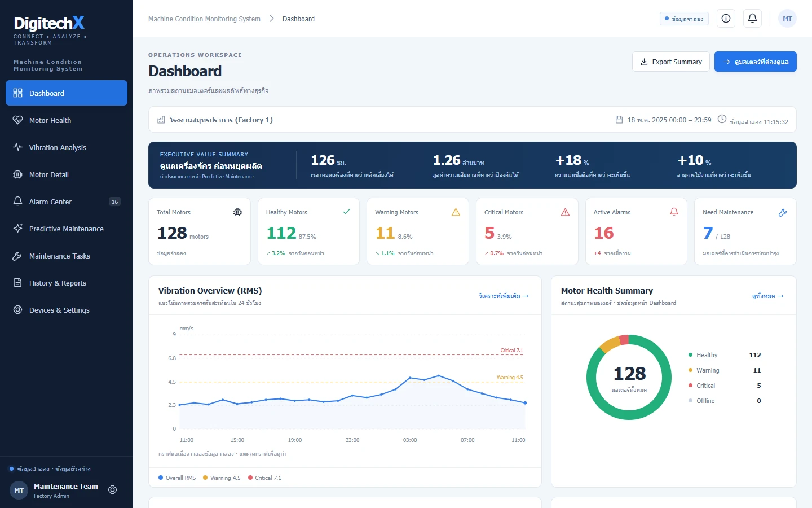Click the calendar icon for date range
Viewport: 812px width, 508px height.
pos(619,120)
